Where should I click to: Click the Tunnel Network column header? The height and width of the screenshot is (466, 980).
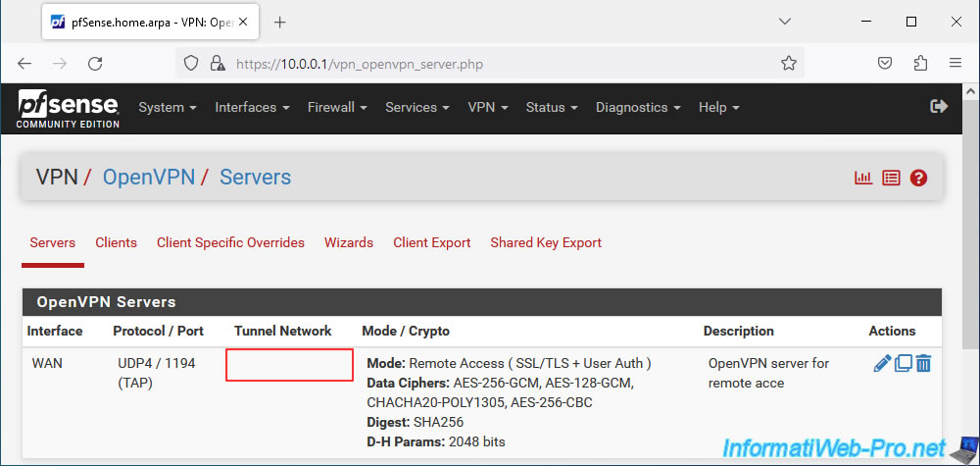282,331
